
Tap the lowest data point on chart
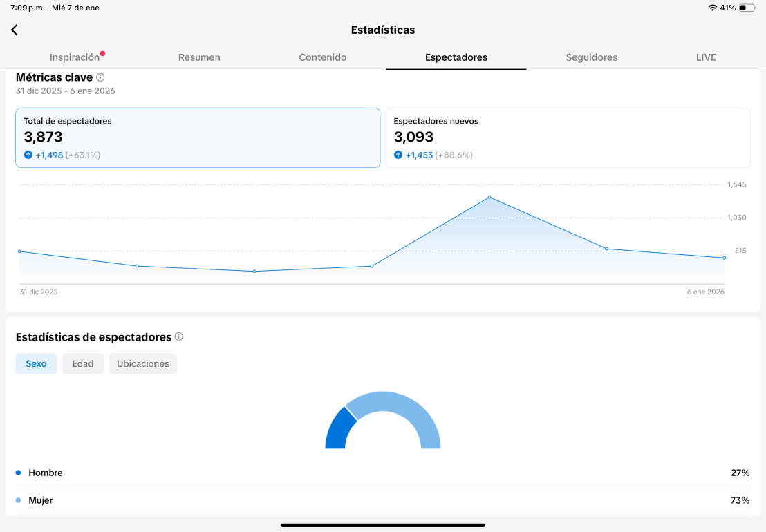click(x=254, y=271)
